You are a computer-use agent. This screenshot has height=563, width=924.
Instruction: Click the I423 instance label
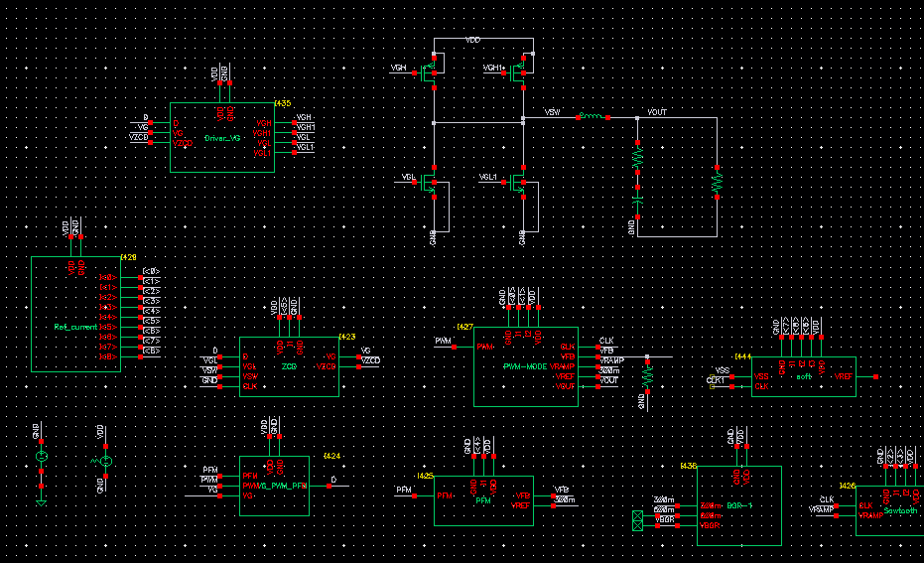[x=347, y=338]
